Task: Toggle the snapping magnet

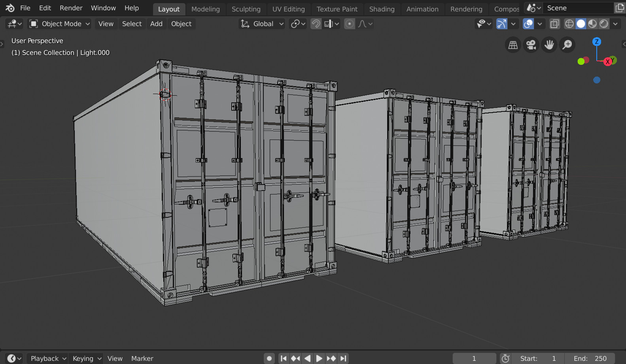Action: tap(316, 24)
